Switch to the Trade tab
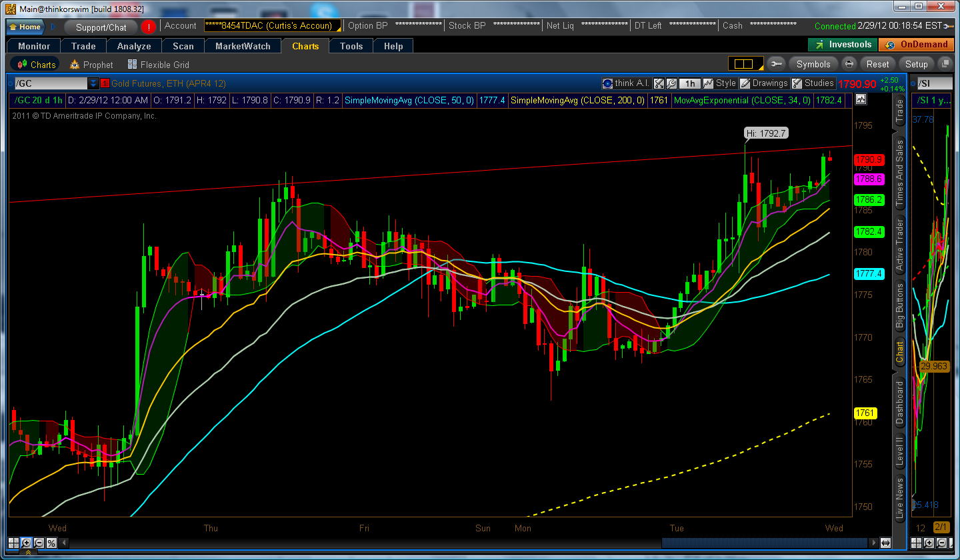The width and height of the screenshot is (960, 560). pos(83,46)
